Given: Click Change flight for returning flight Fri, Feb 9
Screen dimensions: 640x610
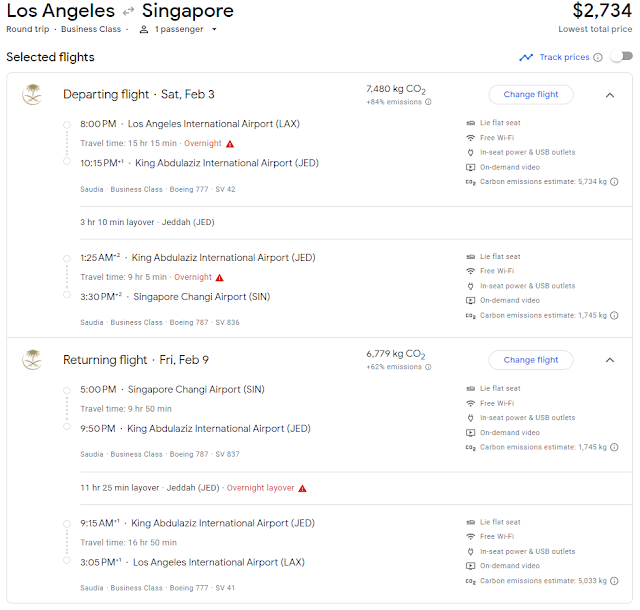Looking at the screenshot, I should [x=531, y=360].
